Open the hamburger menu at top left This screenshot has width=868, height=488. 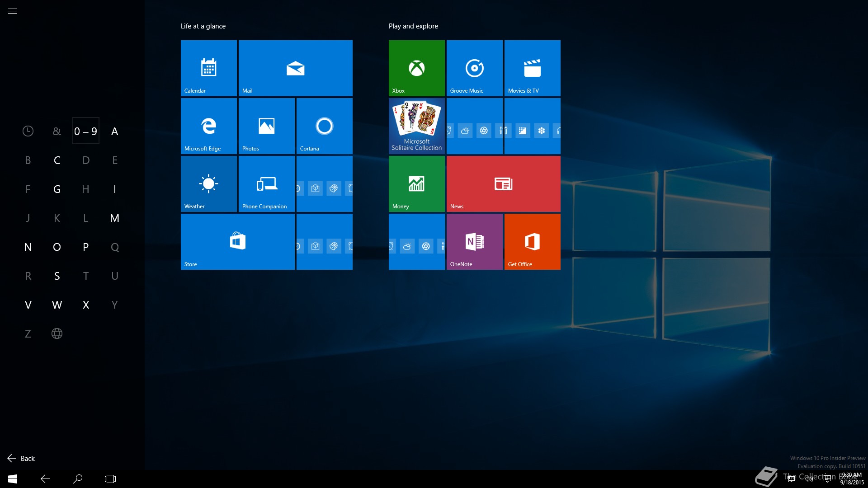[13, 11]
